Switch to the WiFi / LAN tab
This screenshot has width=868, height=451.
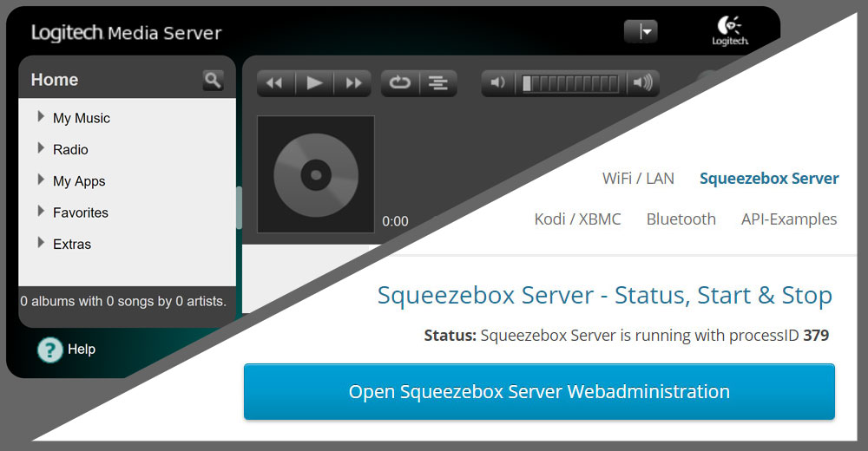638,179
